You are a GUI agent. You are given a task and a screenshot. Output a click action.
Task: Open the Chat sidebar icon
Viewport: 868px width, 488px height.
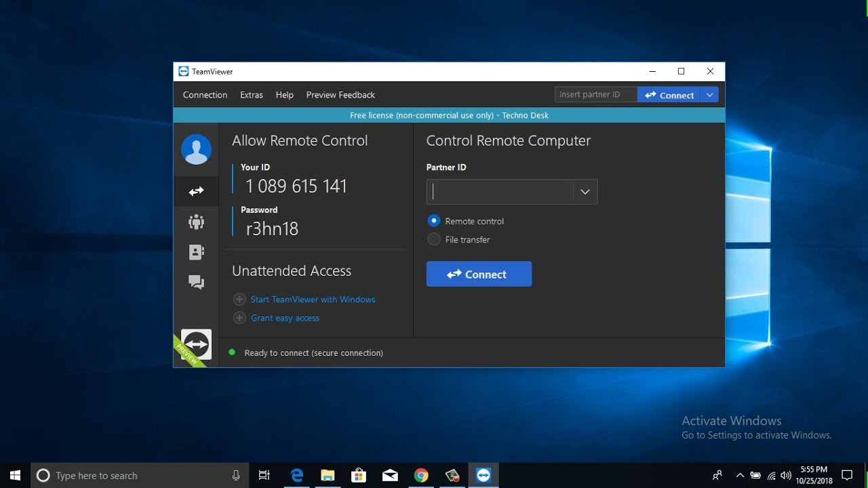196,282
